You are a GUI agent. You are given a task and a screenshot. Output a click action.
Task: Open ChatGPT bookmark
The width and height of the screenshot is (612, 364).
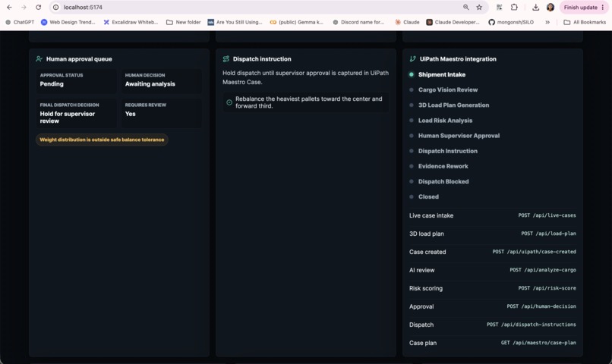[x=20, y=22]
